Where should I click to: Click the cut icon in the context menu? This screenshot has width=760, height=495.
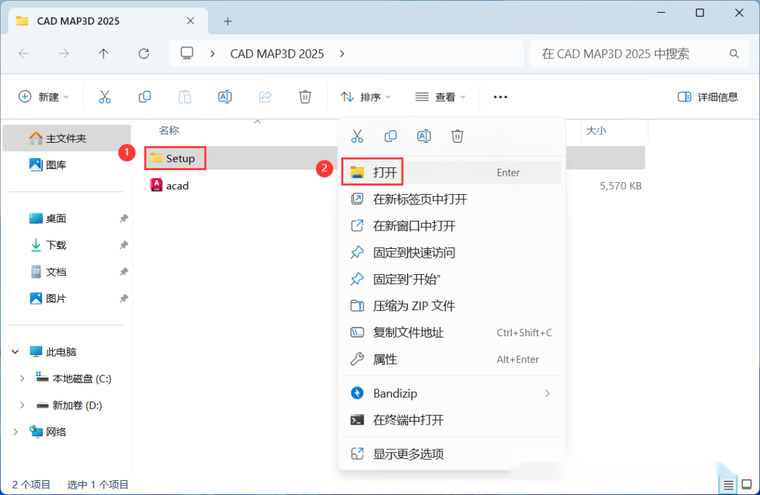point(357,136)
